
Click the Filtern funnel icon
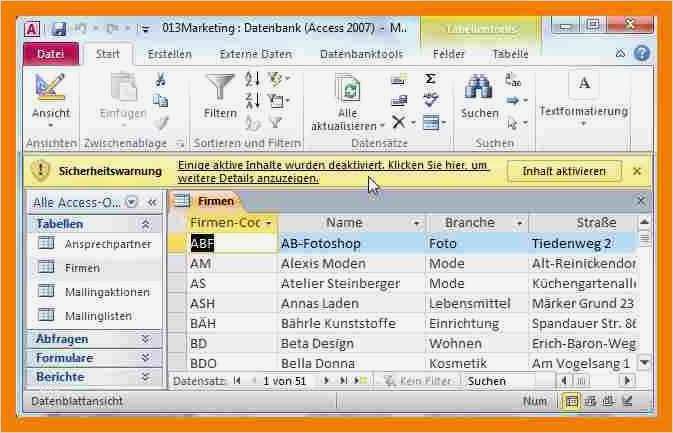coord(220,88)
